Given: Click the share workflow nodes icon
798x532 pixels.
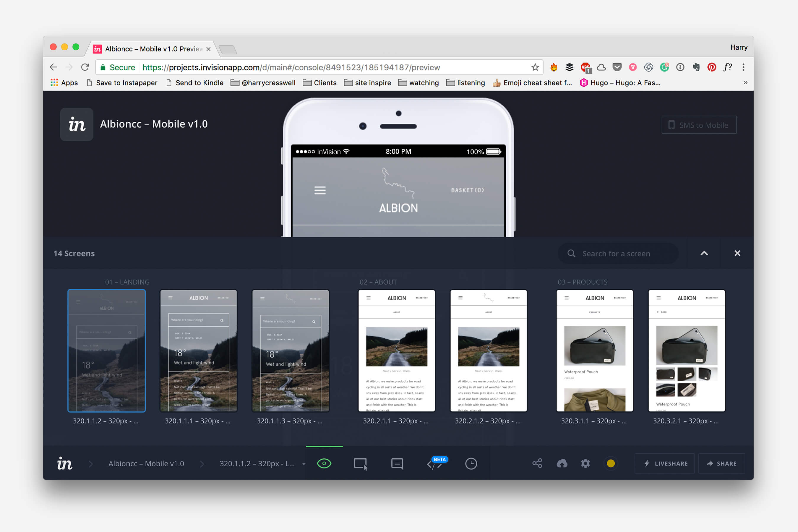Looking at the screenshot, I should [x=537, y=463].
